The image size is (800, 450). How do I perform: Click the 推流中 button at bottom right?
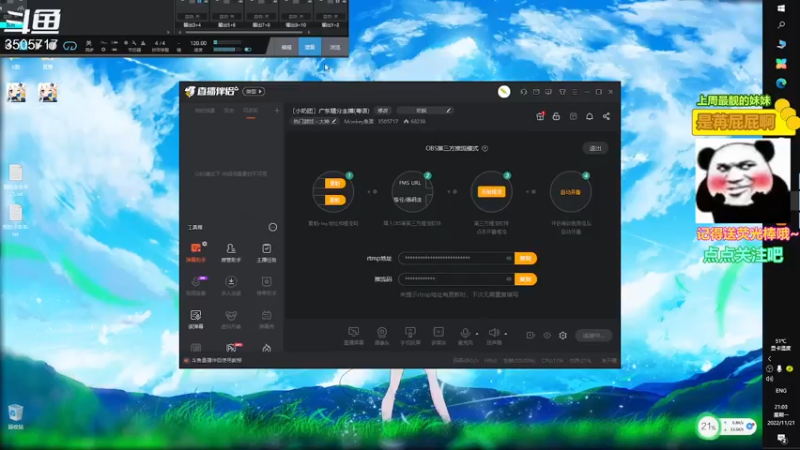593,336
